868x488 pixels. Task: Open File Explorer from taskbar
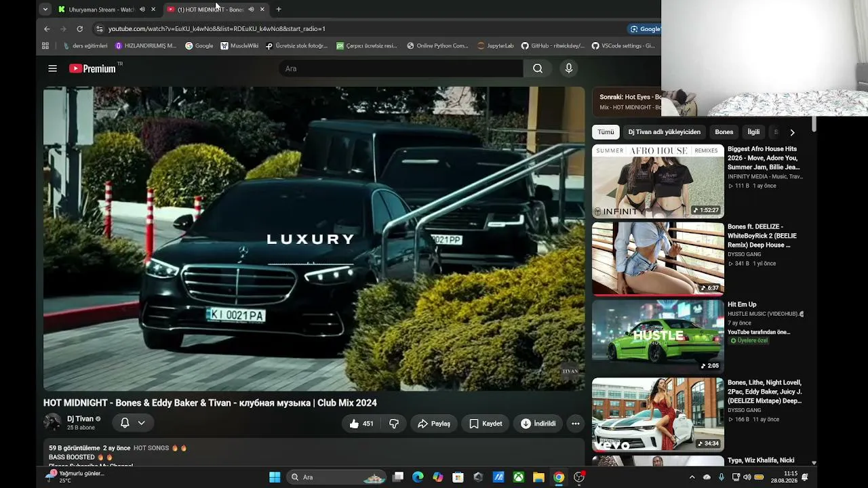coord(538,477)
